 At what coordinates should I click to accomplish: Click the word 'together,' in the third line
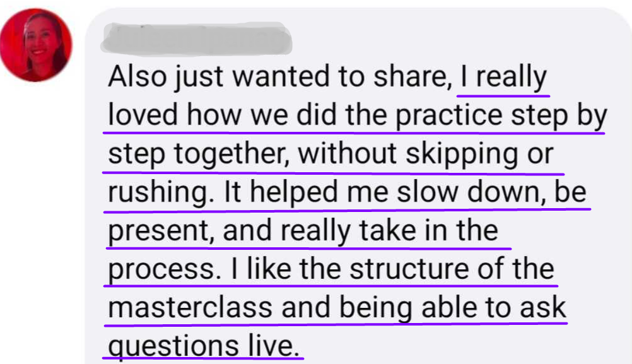click(x=232, y=155)
